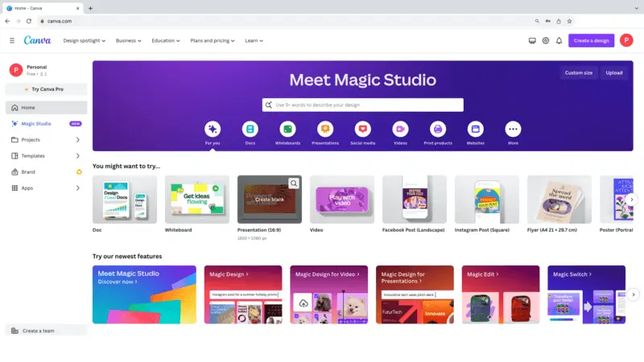The height and width of the screenshot is (362, 644).
Task: Click the Personal account avatar in sidebar
Action: tap(16, 70)
